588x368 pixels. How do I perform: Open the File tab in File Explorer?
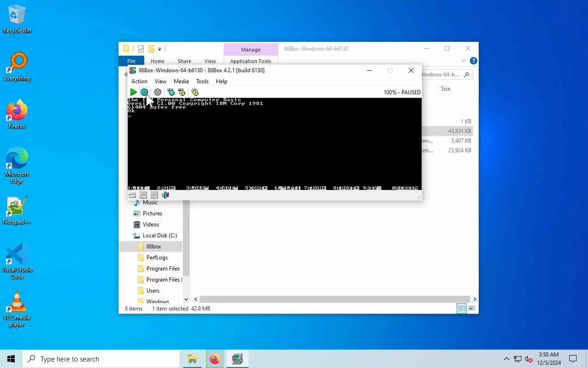click(x=131, y=61)
